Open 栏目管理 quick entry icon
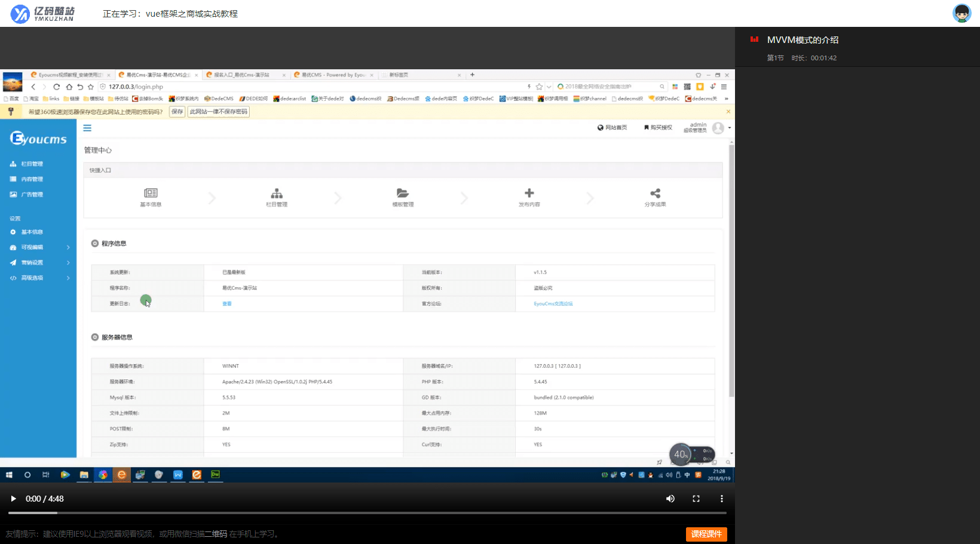The image size is (980, 544). pos(277,193)
